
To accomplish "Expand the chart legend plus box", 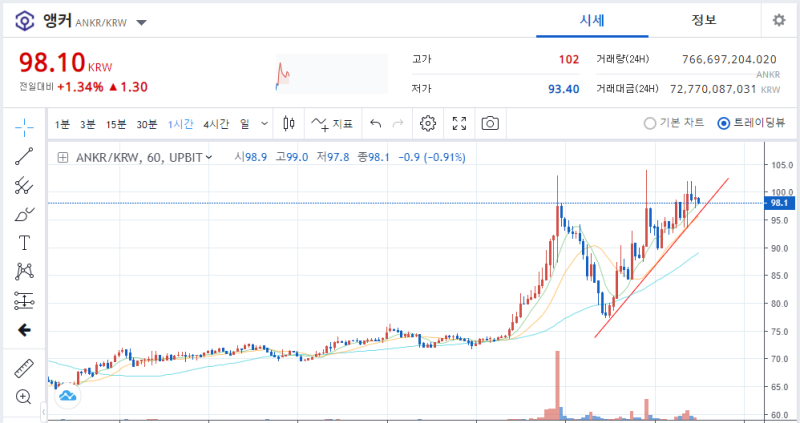I will [62, 158].
